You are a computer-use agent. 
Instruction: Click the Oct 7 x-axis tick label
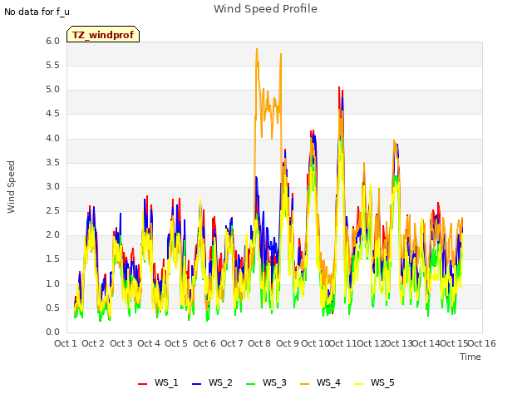(232, 343)
